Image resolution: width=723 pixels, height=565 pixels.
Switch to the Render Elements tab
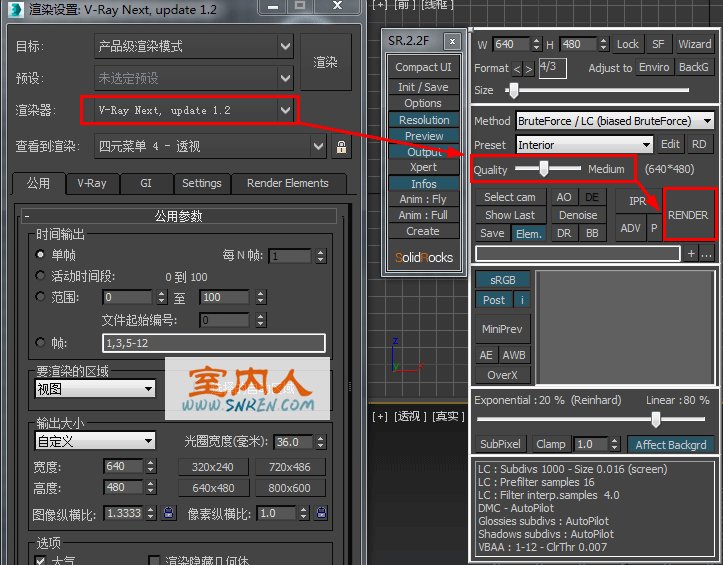tap(288, 184)
